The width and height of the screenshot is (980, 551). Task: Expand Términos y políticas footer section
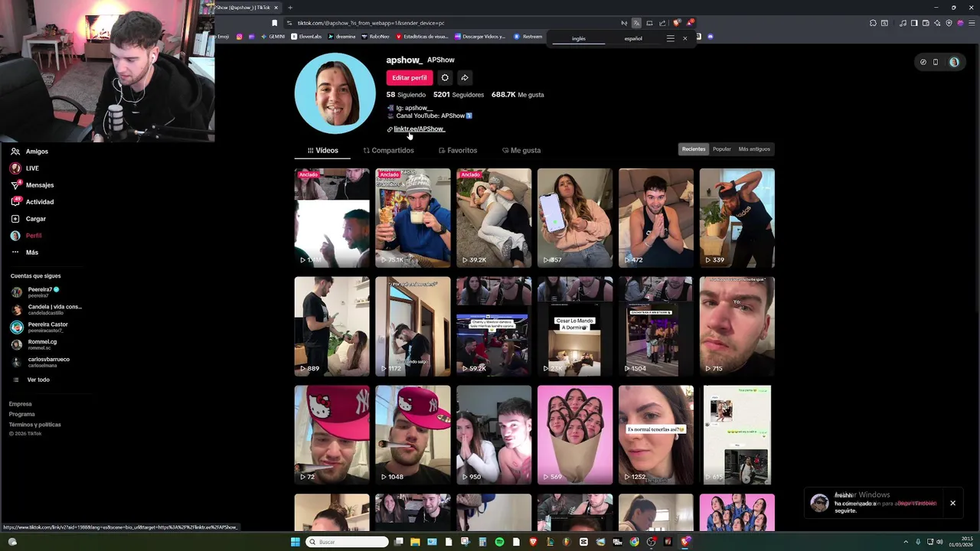pos(35,425)
